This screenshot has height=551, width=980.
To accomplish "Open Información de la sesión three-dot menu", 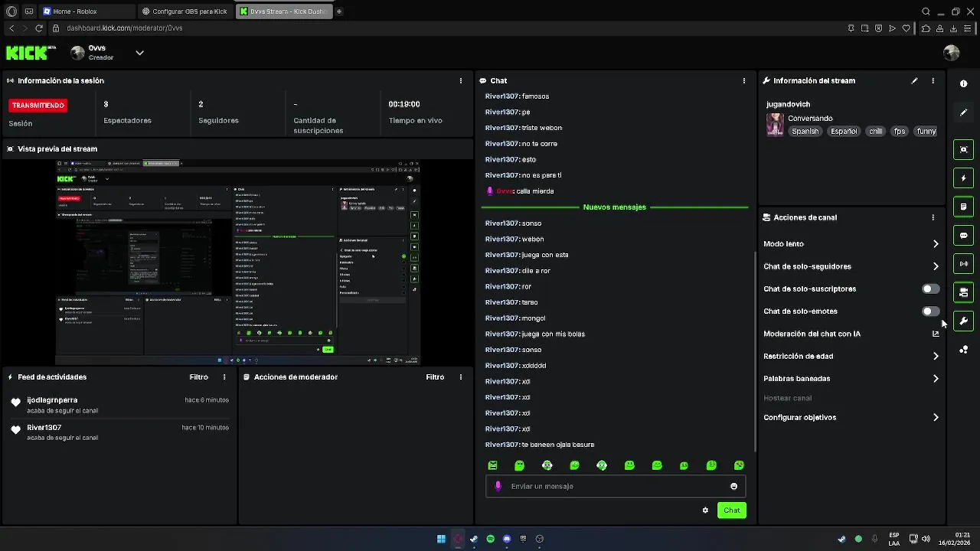I will tap(461, 80).
